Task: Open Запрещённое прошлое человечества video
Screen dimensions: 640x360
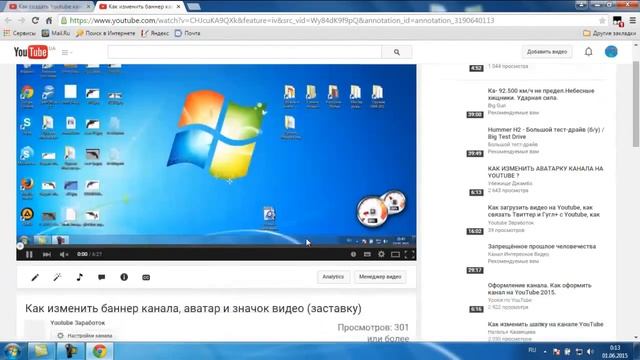Action: pos(542,247)
